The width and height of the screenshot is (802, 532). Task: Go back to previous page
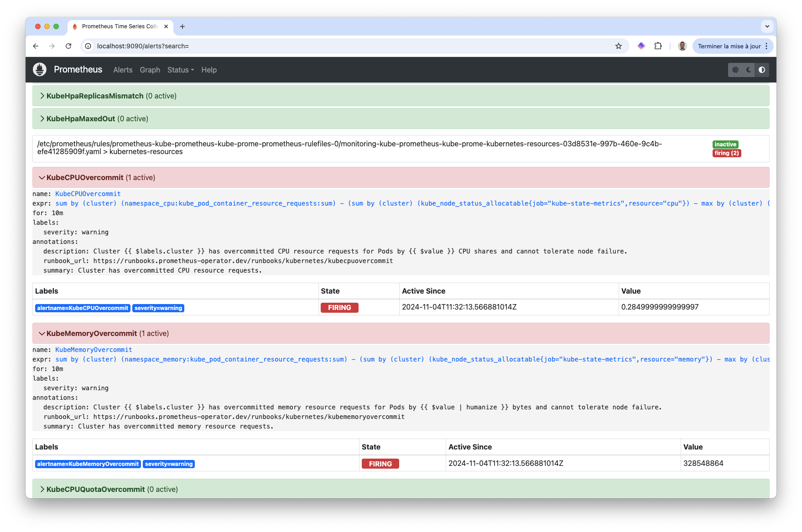36,46
